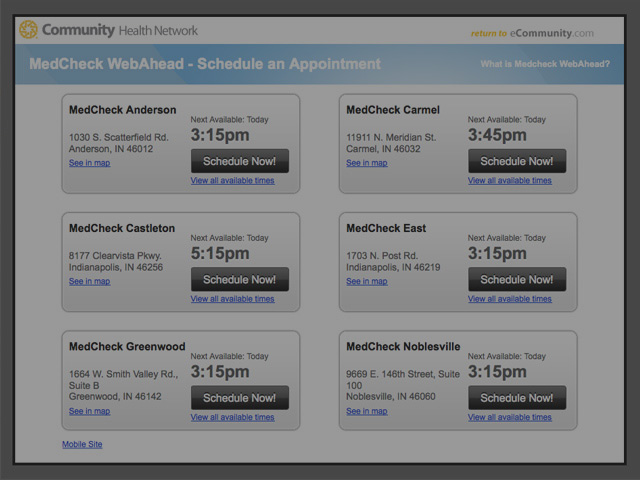See MedCheck Castleton in map
The image size is (640, 480).
[89, 281]
